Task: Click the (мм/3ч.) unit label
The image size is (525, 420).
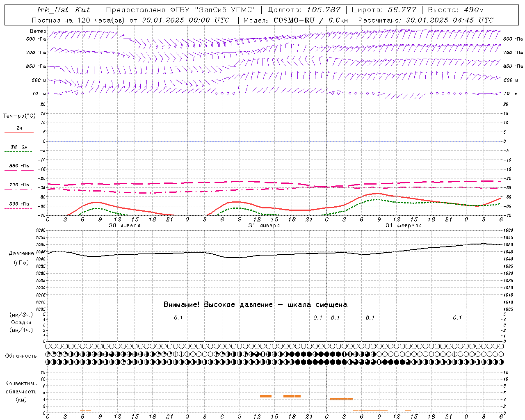Action: [x=21, y=315]
